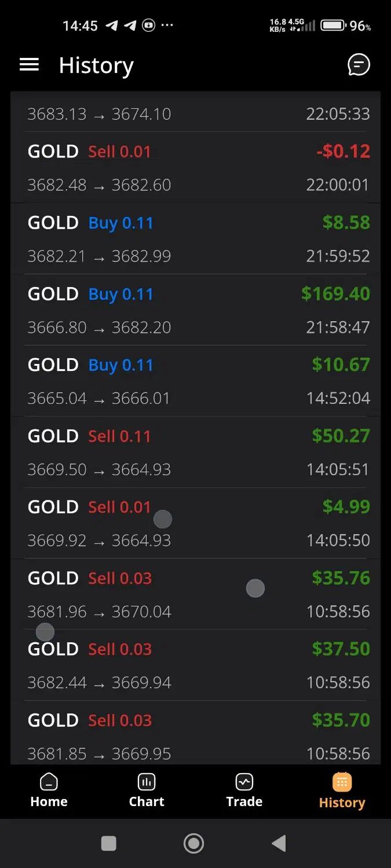
Task: Tap the Android home circle button
Action: (194, 844)
